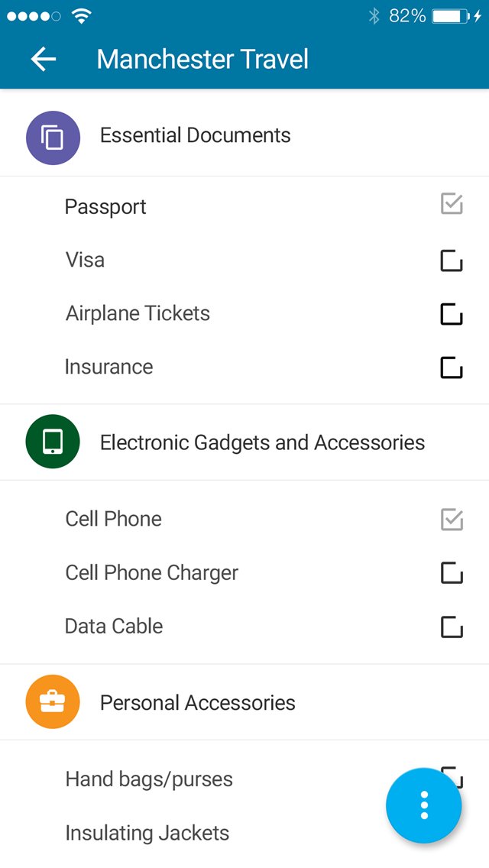Uncheck the Cell Phone checkbox
The width and height of the screenshot is (489, 868).
(452, 520)
